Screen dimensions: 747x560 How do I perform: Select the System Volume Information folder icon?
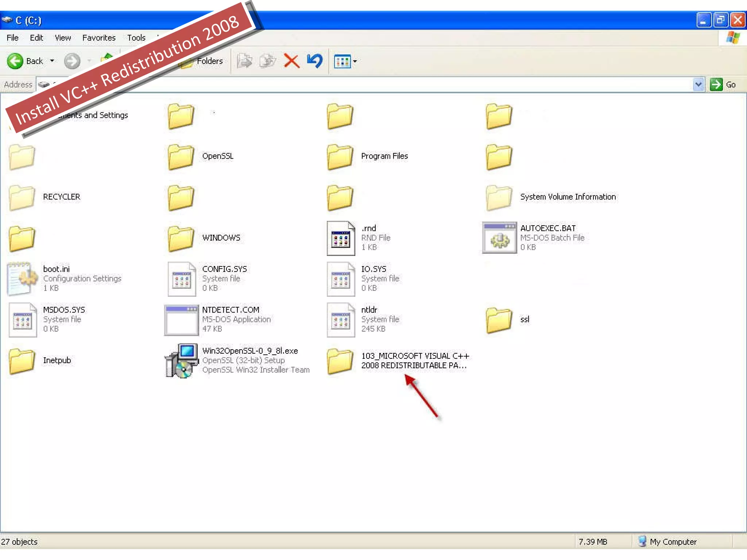[x=499, y=198]
